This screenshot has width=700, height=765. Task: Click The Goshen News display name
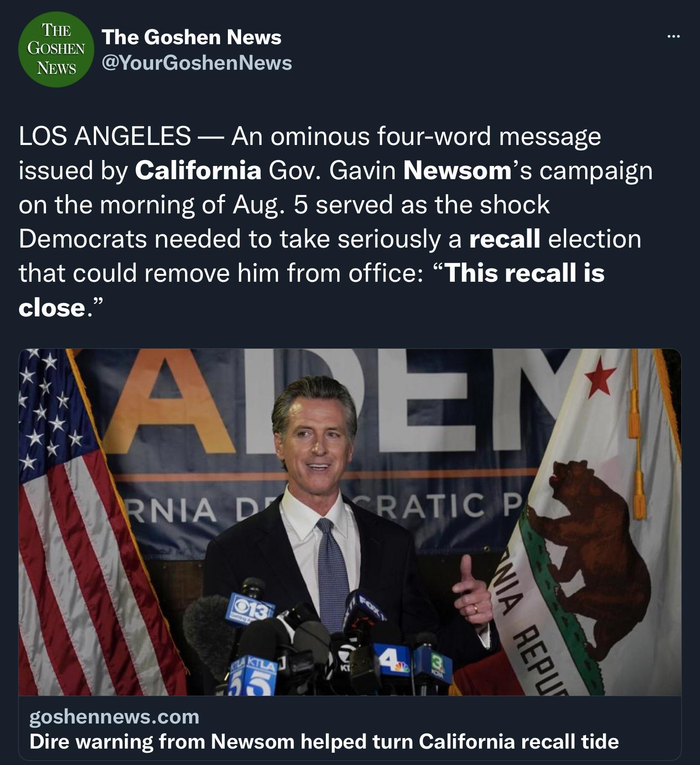(191, 37)
